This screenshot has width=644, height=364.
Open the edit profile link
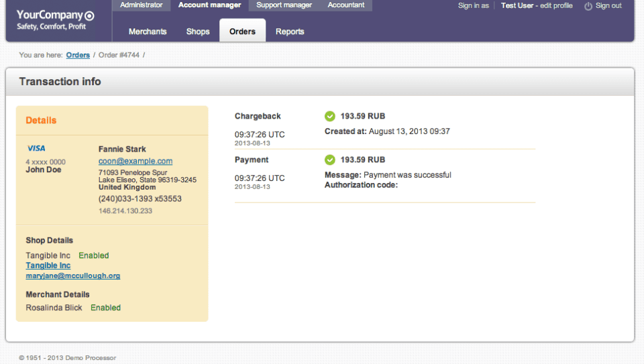coord(556,6)
